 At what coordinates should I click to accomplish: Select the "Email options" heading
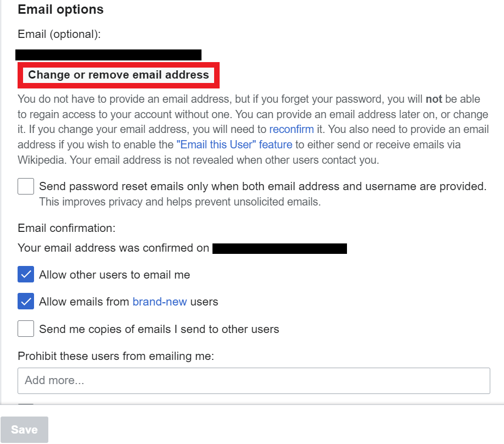[x=60, y=9]
